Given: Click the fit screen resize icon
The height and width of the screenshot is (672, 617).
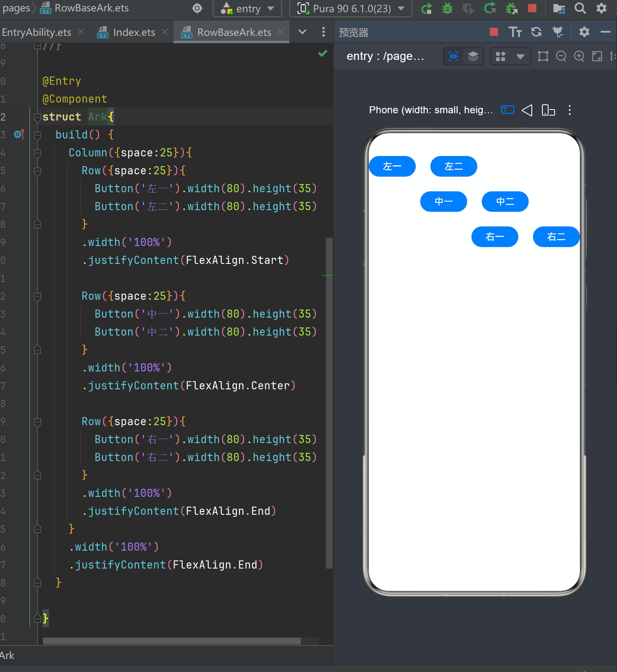Looking at the screenshot, I should coord(597,56).
